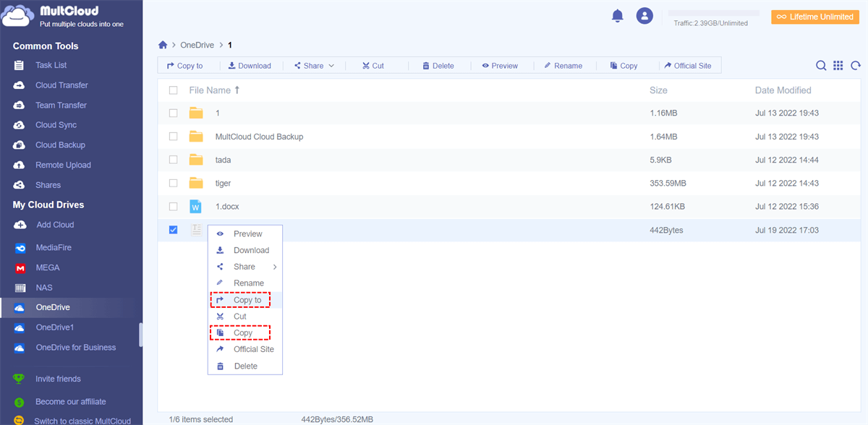The width and height of the screenshot is (868, 425).
Task: Refresh the file list
Action: pos(856,66)
